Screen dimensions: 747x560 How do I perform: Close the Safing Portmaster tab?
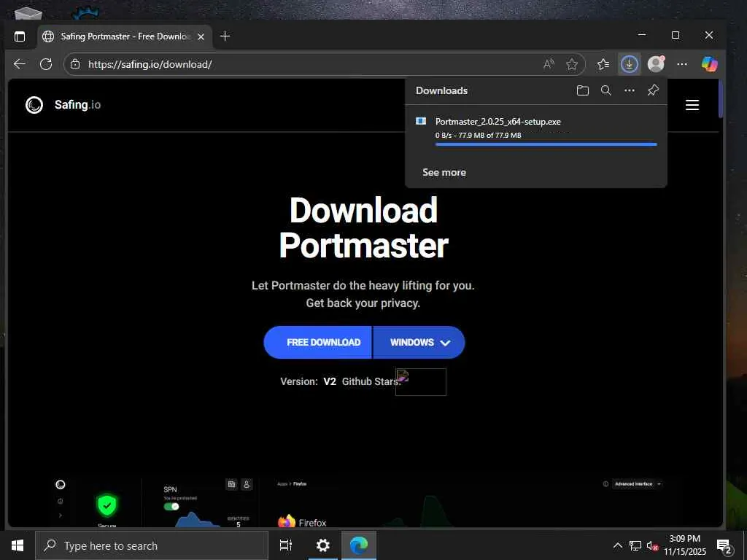201,36
